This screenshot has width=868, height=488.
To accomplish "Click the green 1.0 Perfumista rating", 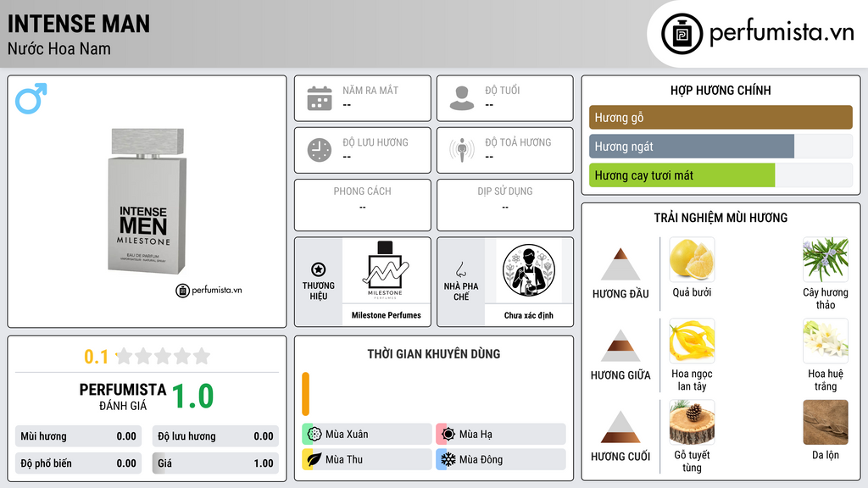I will (192, 396).
